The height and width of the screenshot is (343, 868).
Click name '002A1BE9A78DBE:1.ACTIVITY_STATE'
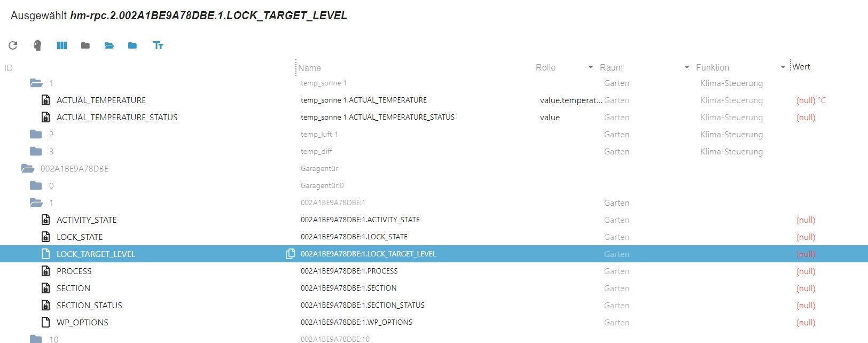click(360, 220)
